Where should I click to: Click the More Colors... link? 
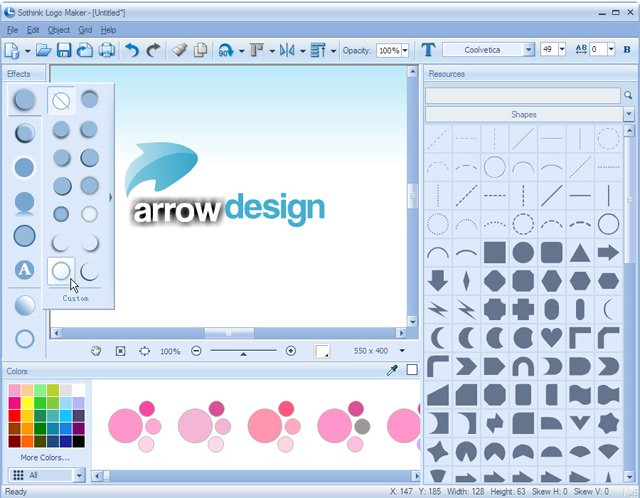(x=45, y=458)
